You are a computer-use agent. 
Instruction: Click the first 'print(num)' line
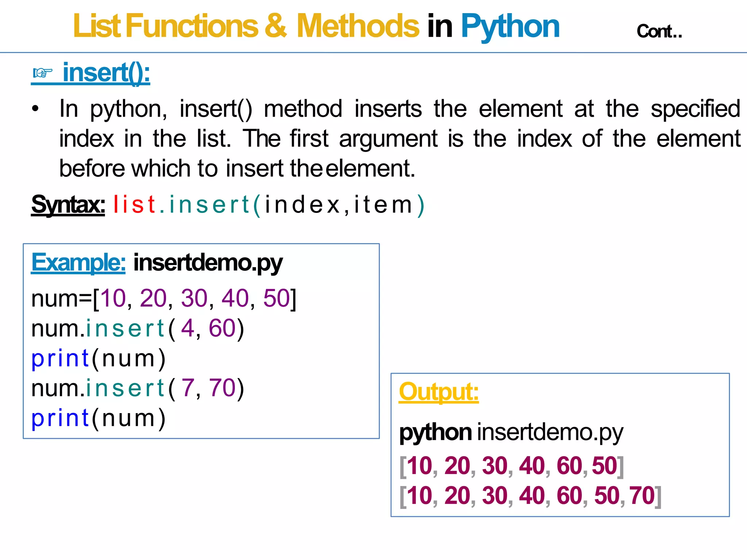[x=98, y=359]
